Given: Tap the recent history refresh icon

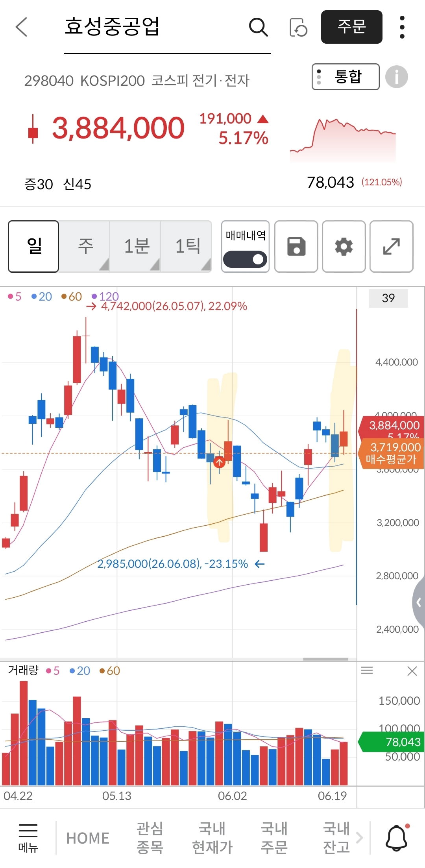Looking at the screenshot, I should pos(298,27).
